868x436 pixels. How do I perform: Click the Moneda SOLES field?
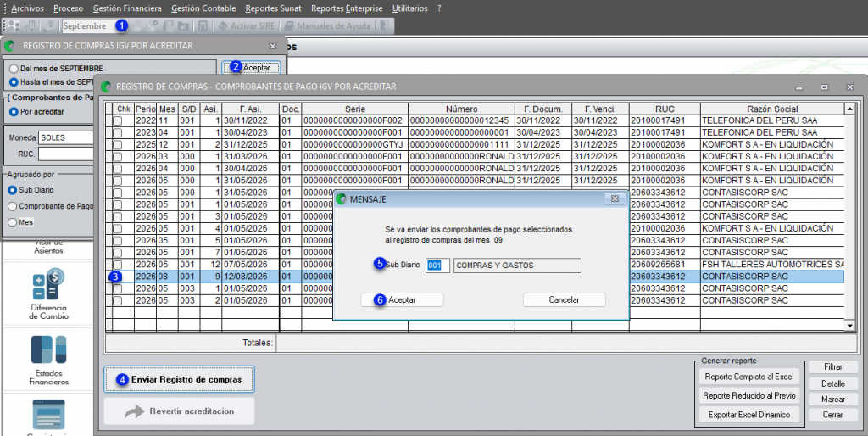pyautogui.click(x=65, y=138)
